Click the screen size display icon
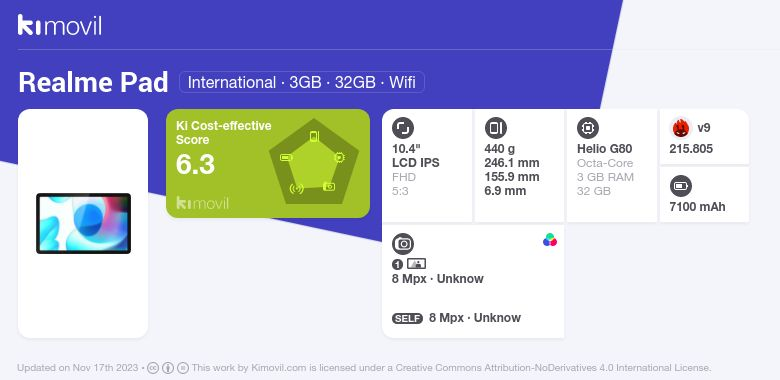This screenshot has width=780, height=380. pos(403,128)
